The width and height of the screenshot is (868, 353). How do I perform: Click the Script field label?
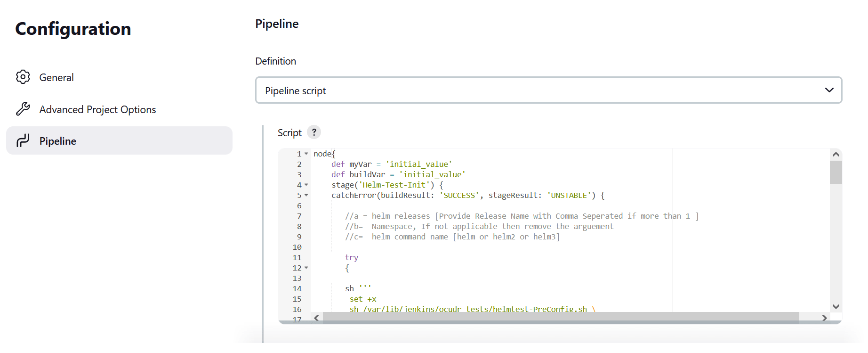(289, 133)
